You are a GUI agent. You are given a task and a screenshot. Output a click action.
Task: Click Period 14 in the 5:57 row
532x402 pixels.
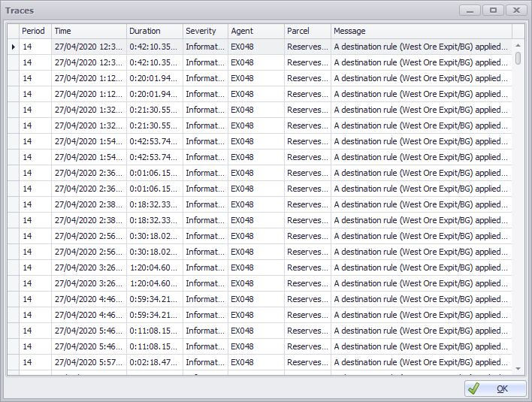click(35, 362)
